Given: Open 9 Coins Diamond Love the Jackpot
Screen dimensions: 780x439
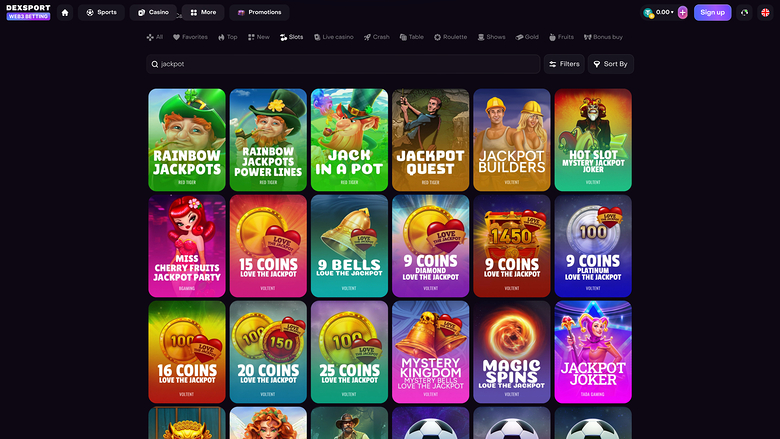Looking at the screenshot, I should pos(430,246).
